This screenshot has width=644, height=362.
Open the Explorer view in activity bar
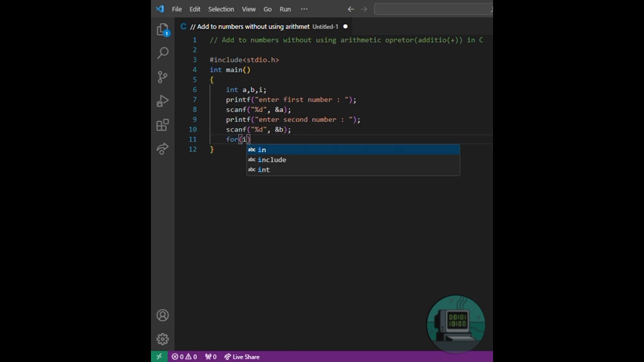(163, 30)
